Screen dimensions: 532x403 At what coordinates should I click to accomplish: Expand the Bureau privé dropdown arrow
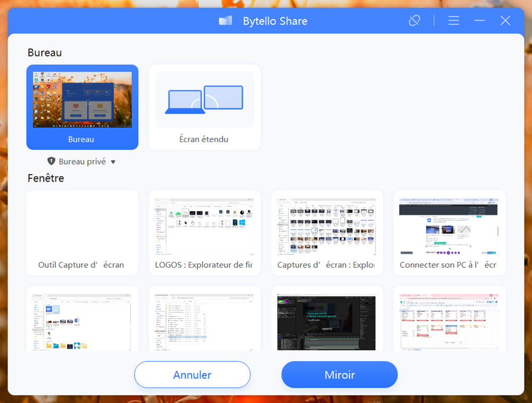tap(113, 162)
